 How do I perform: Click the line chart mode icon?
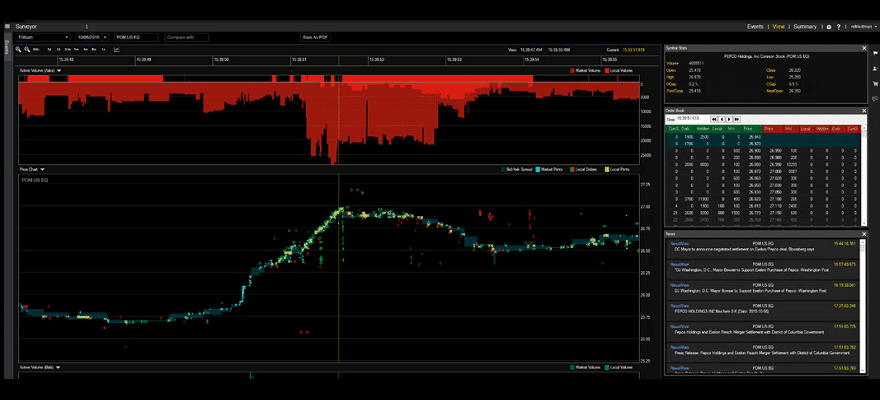pos(116,48)
